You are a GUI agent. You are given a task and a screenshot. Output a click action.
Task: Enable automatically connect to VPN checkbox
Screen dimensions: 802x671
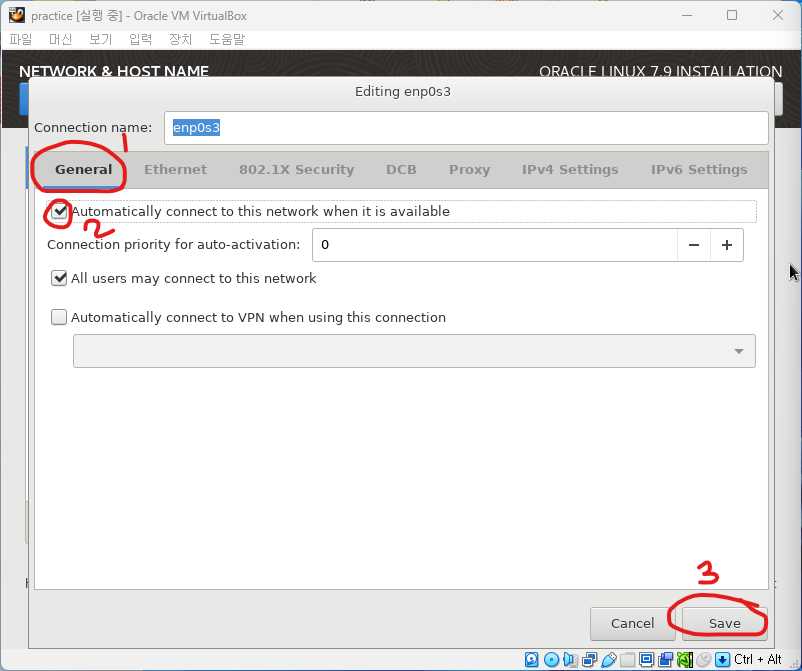[x=59, y=317]
